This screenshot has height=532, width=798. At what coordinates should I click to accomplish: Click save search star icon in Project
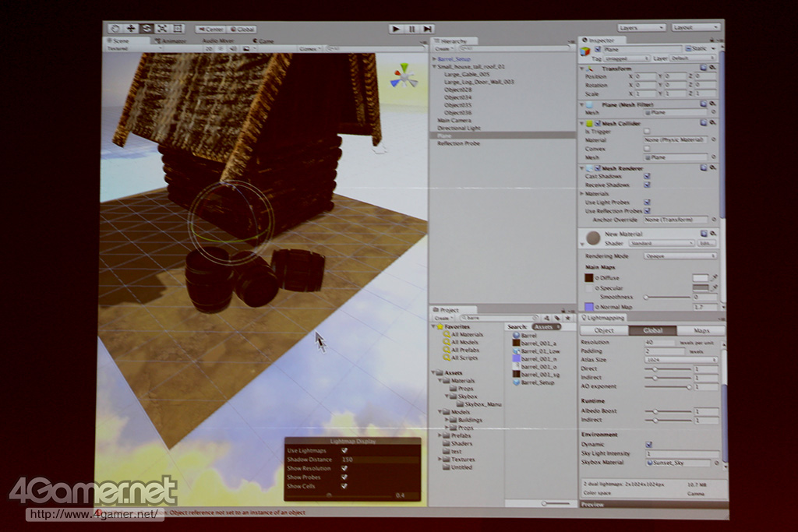click(x=568, y=318)
